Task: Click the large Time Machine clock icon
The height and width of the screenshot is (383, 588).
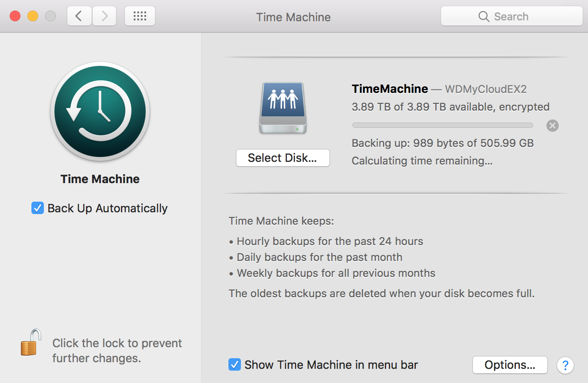Action: (x=100, y=111)
